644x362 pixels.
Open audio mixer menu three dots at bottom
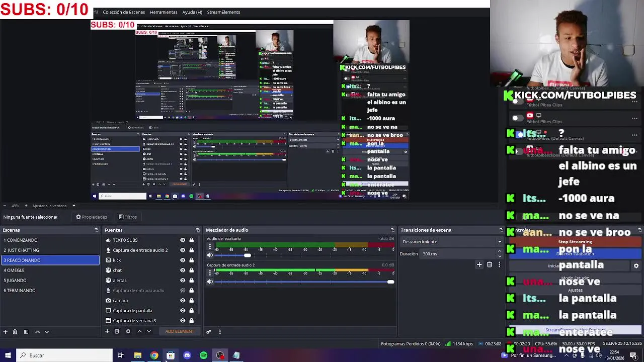point(220,331)
